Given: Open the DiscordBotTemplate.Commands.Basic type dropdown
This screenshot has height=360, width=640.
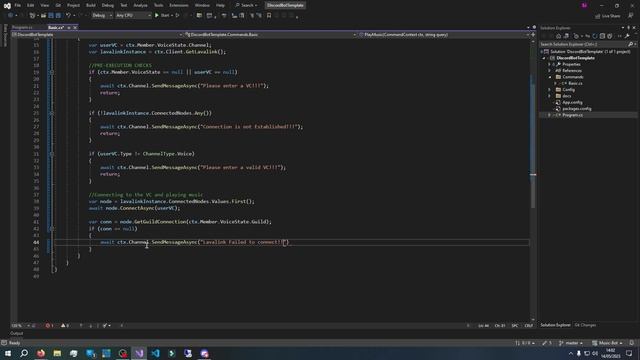Looking at the screenshot, I should [x=271, y=35].
